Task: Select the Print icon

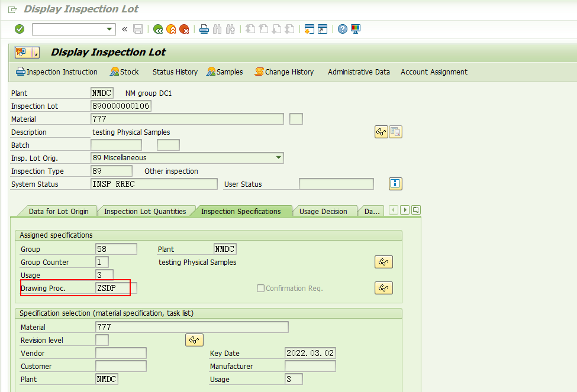Action: [204, 28]
